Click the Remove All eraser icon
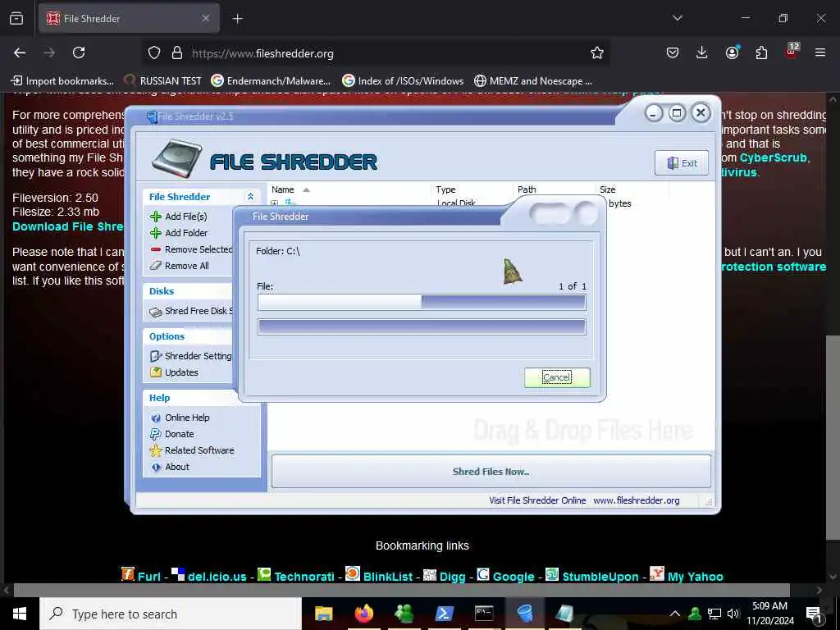The height and width of the screenshot is (630, 840). click(155, 266)
